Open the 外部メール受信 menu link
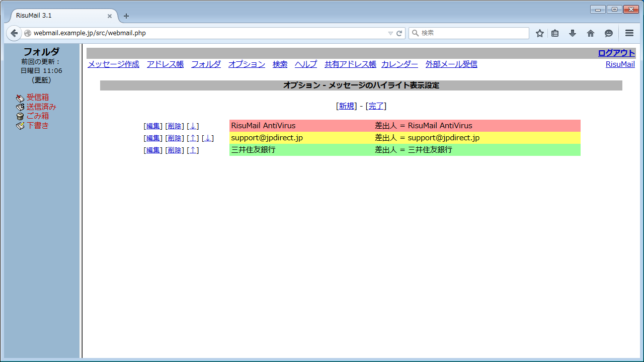Viewport: 644px width, 362px height. 451,64
